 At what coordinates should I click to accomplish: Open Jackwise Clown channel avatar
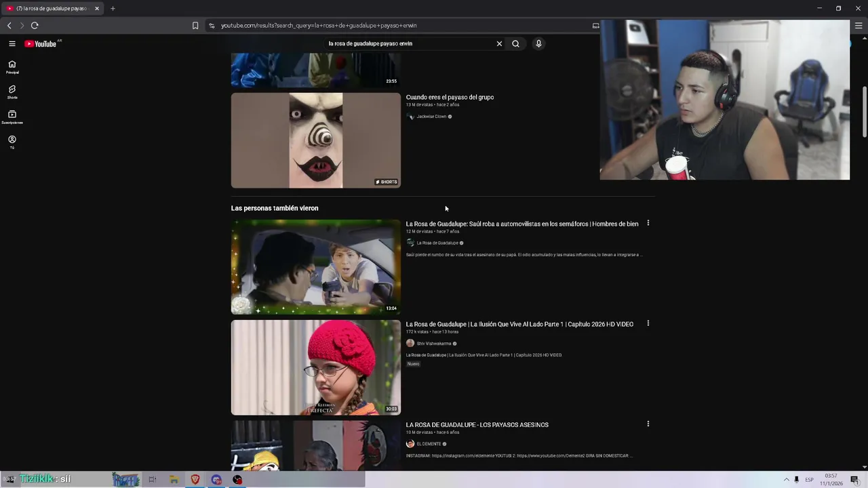(410, 117)
